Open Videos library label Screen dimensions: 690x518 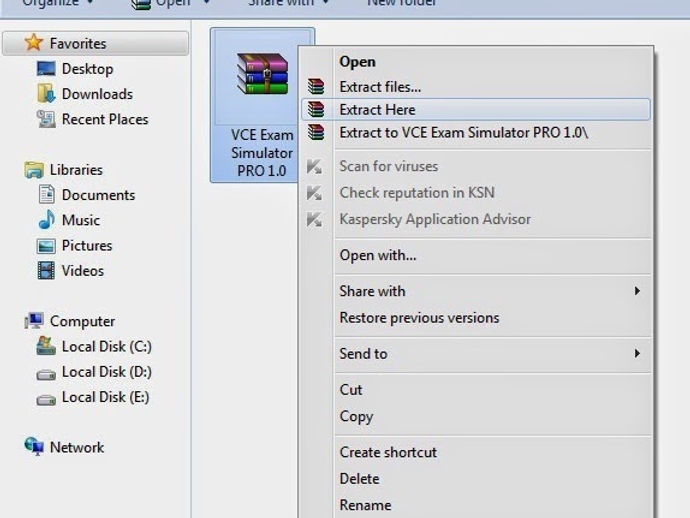click(83, 271)
